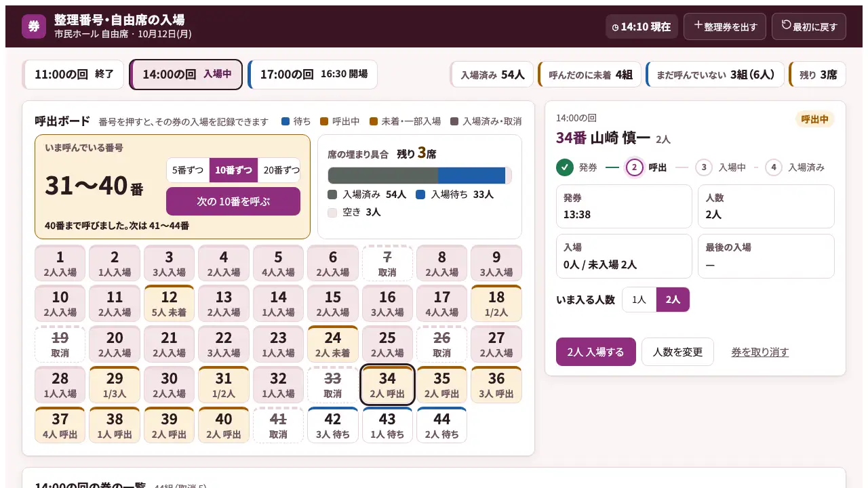Viewport: 868px width, 488px height.
Task: Click 次の10番を呼ぶ button
Action: coord(233,201)
